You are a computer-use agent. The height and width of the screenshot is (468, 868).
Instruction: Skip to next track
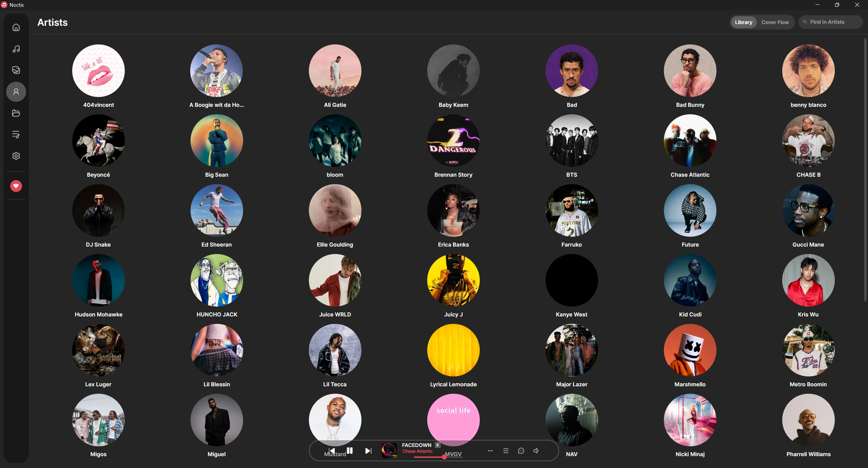[368, 451]
